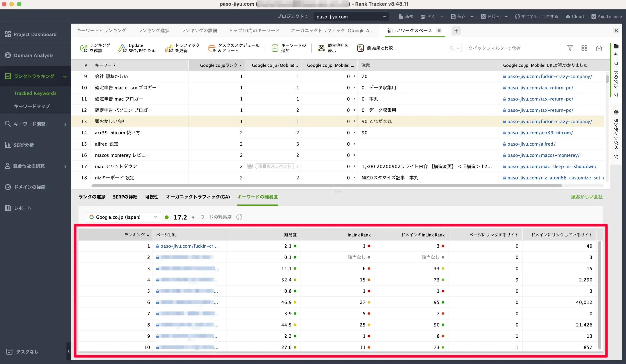Viewport: 626px width, 364px height.
Task: Open paso-jiyu.com/fuckin-cr… page URL in difficulty table
Action: point(189,246)
